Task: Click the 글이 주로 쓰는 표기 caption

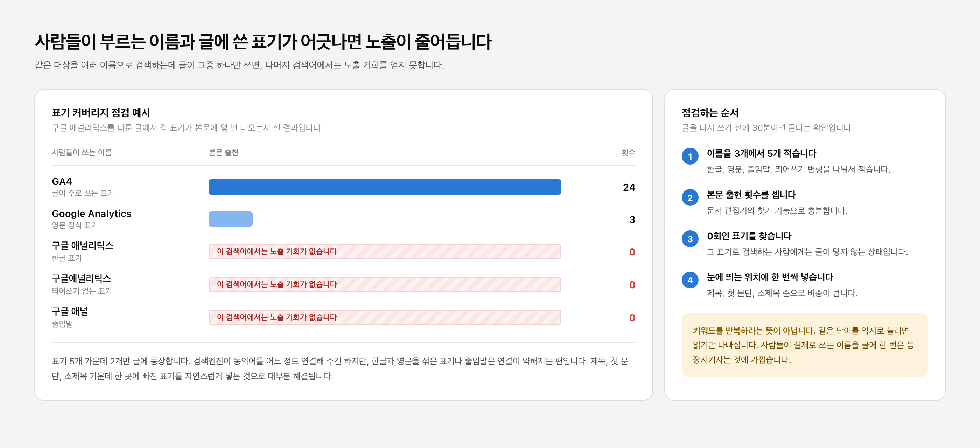Action: tap(83, 193)
